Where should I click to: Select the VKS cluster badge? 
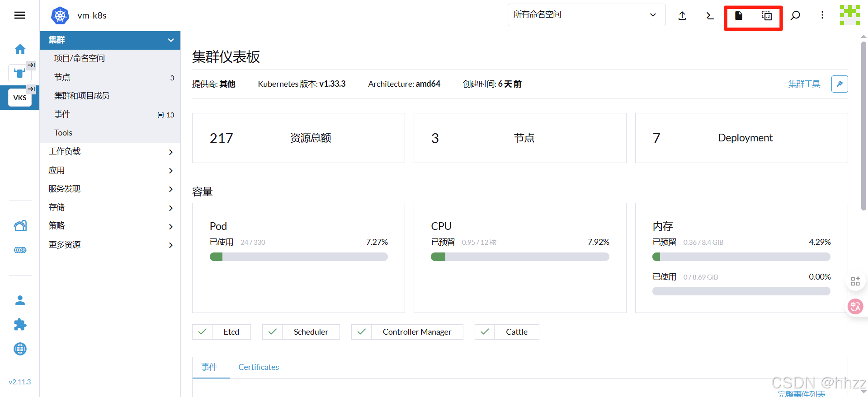(x=20, y=98)
